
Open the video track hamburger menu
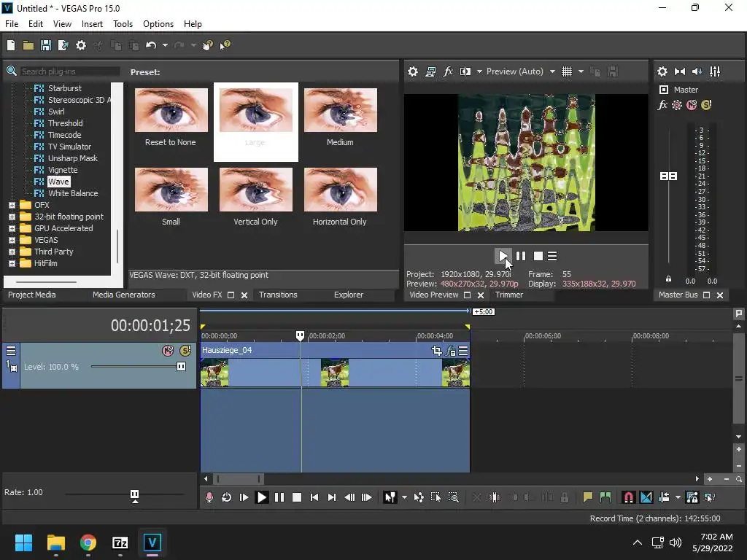coord(11,351)
